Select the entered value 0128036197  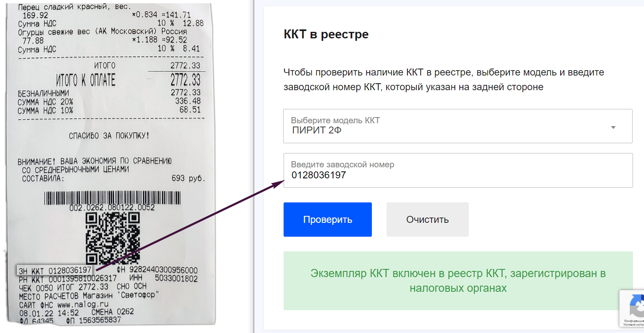tap(319, 175)
